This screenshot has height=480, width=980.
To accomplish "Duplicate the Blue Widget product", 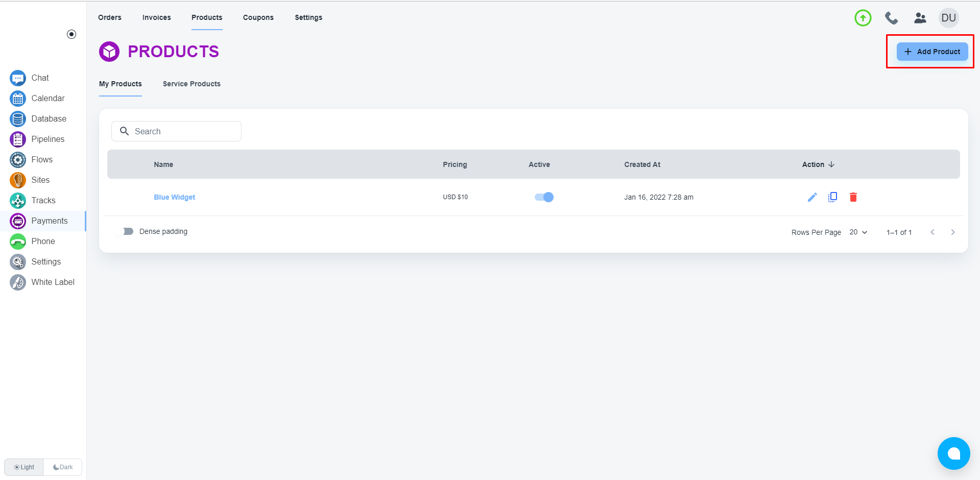I will coord(832,197).
